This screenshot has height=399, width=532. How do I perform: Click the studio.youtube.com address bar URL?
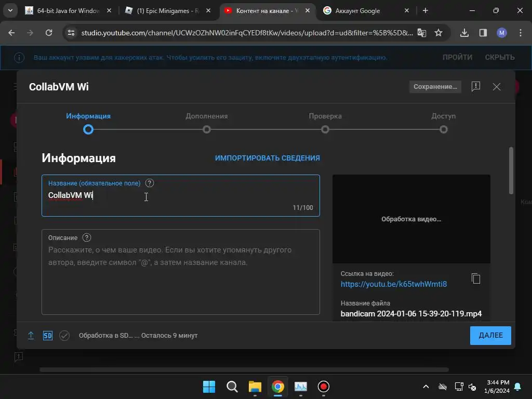click(247, 33)
